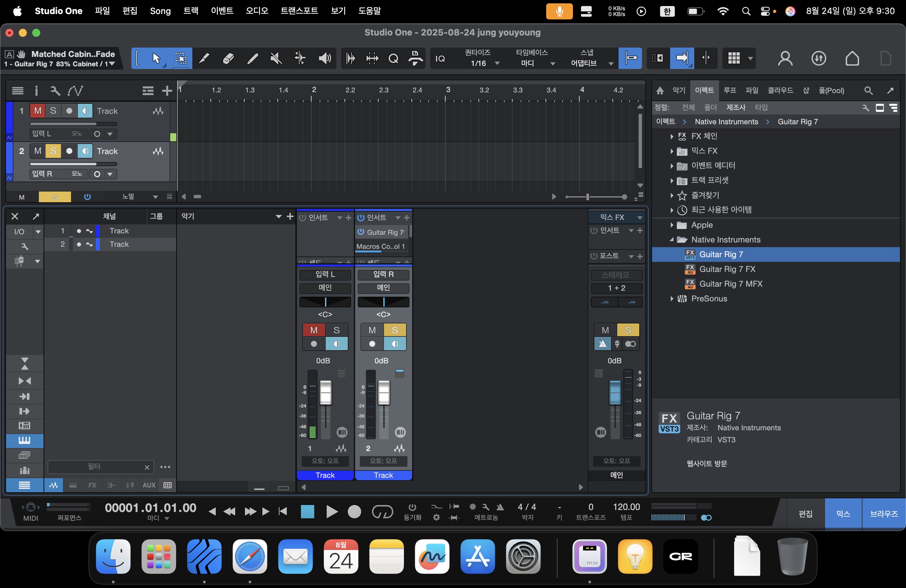Open mixer I/O panel

coord(19,232)
